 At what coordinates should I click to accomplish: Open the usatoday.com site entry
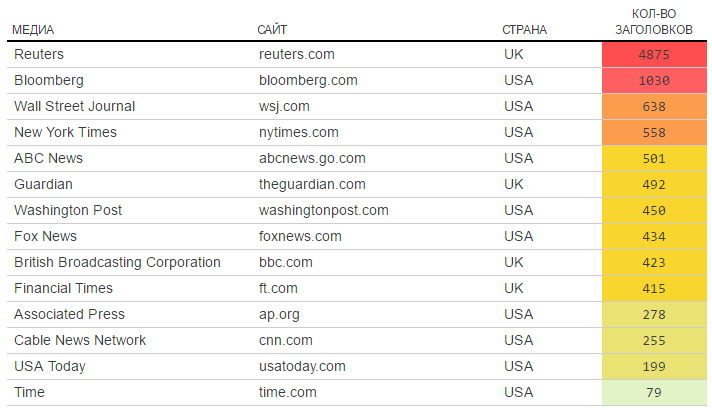pos(302,366)
